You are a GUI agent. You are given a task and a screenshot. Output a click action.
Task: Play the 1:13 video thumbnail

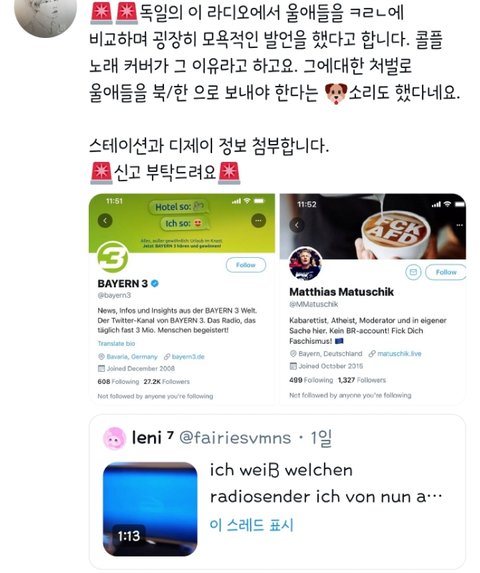pyautogui.click(x=150, y=509)
